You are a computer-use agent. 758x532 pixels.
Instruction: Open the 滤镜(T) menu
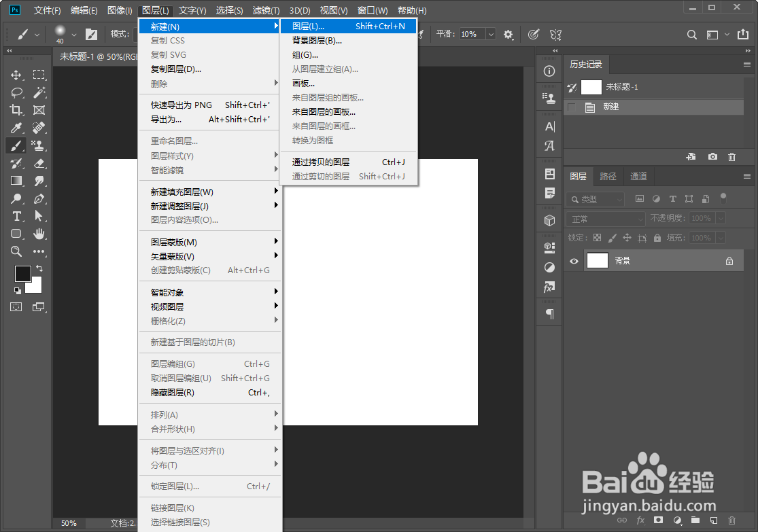(266, 10)
